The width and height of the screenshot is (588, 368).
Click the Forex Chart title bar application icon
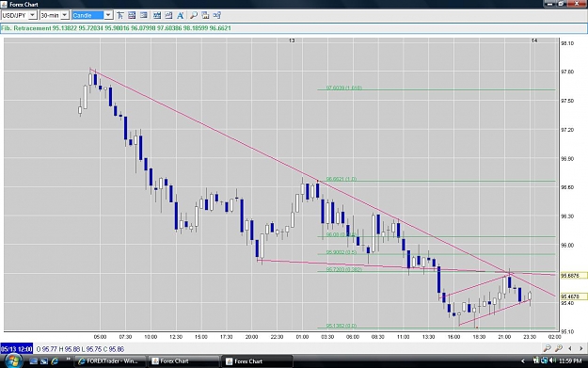(4, 4)
